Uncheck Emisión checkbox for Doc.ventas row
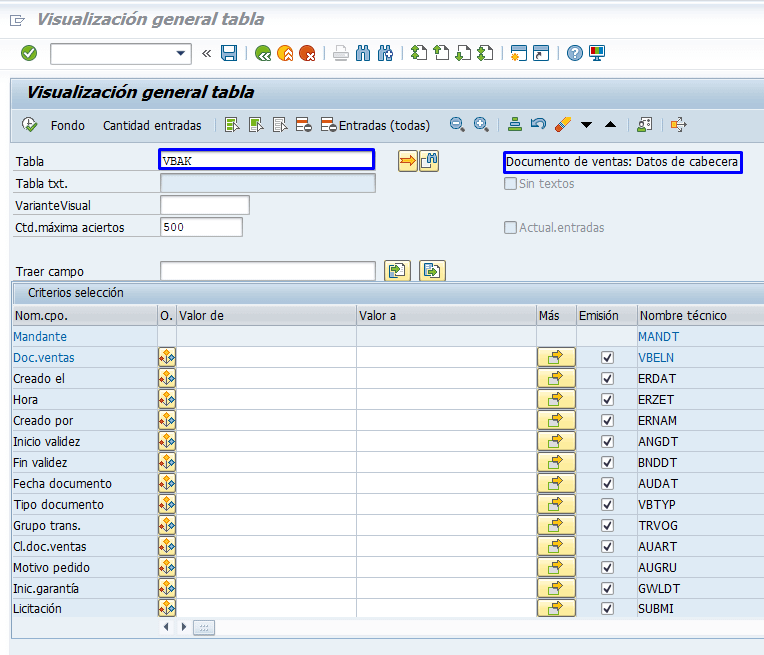The image size is (764, 655). (607, 357)
